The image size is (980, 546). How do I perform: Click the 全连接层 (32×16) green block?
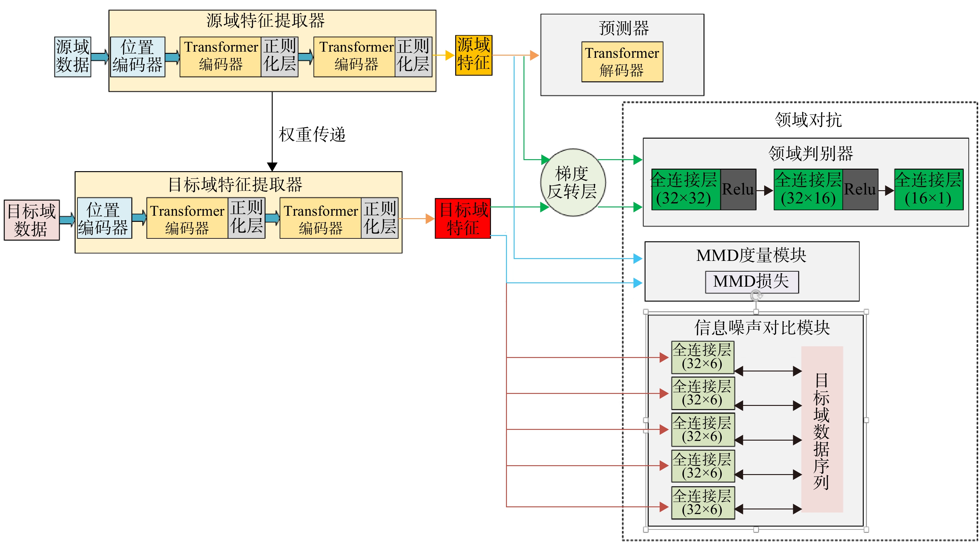[808, 189]
